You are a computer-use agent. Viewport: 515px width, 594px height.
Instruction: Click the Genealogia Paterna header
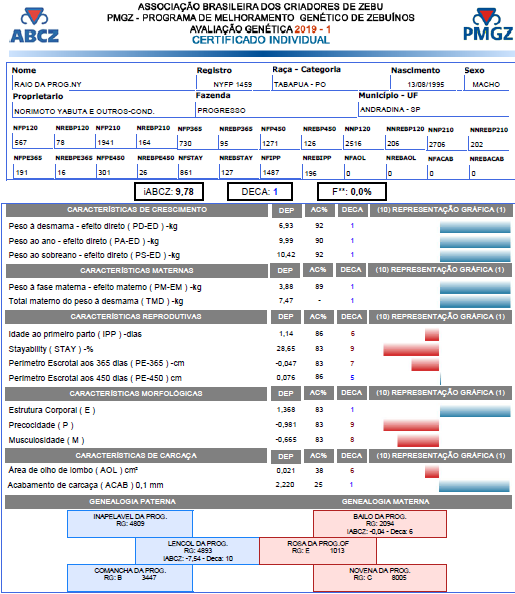[132, 502]
